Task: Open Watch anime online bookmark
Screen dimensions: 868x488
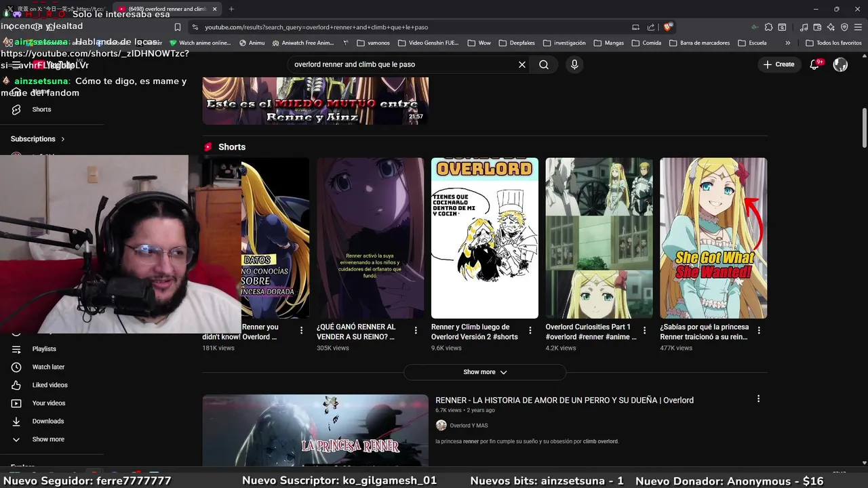Action: [x=200, y=43]
